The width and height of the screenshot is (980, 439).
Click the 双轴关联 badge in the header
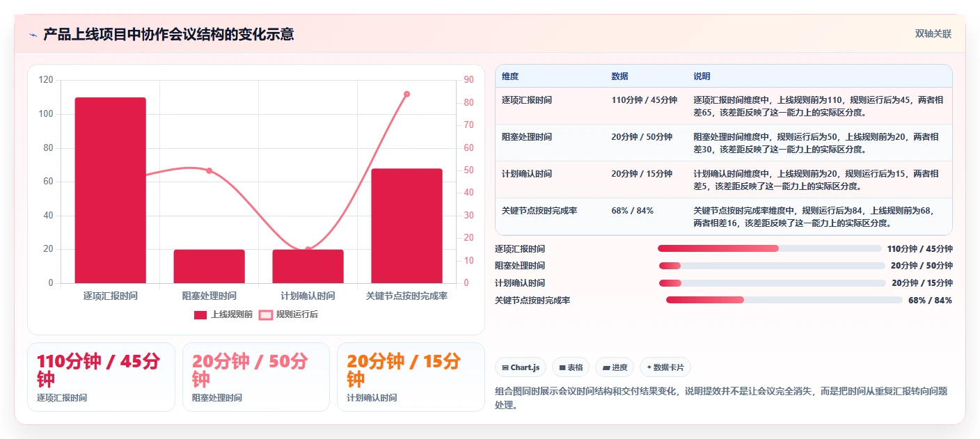pos(933,34)
